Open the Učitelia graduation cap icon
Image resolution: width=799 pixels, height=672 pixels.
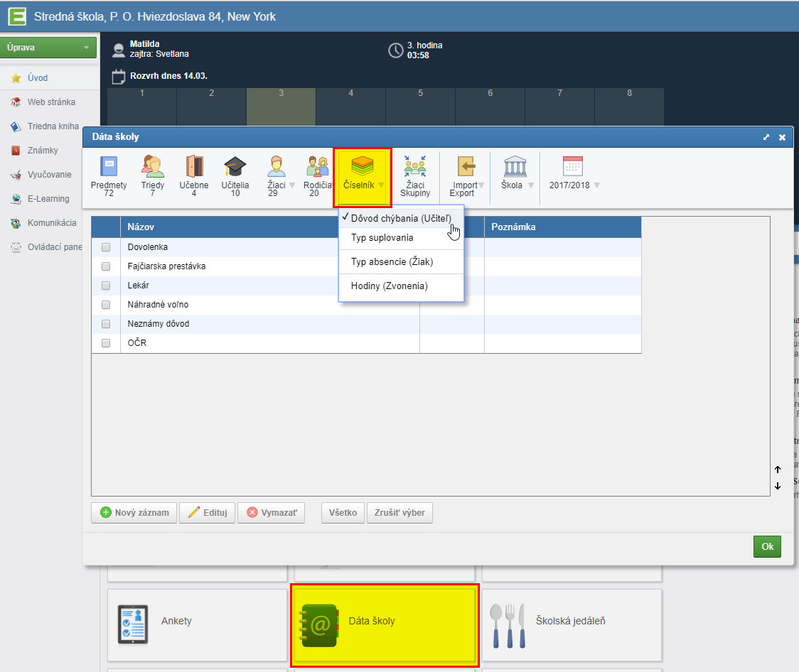[235, 166]
